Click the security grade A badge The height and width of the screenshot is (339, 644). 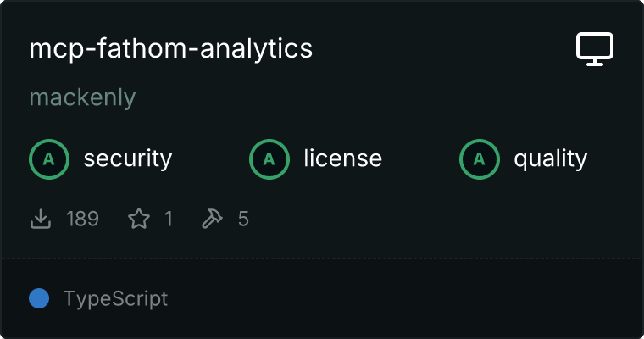pyautogui.click(x=48, y=158)
